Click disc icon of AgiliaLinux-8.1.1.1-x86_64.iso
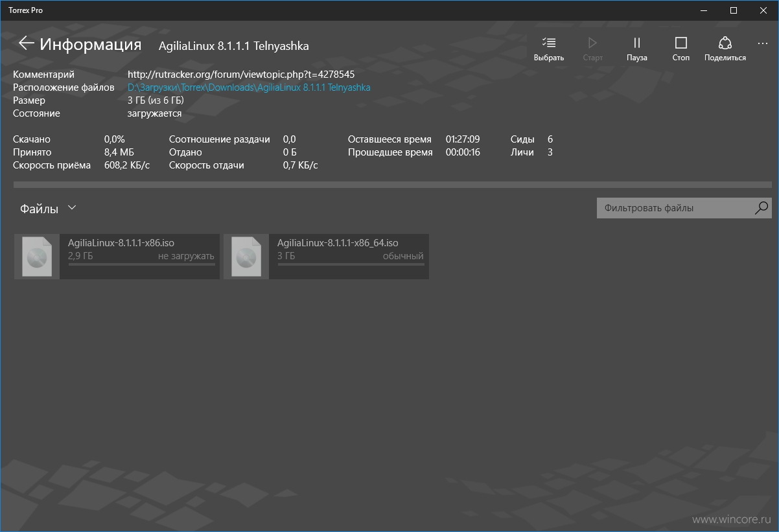This screenshot has width=779, height=532. pyautogui.click(x=246, y=257)
